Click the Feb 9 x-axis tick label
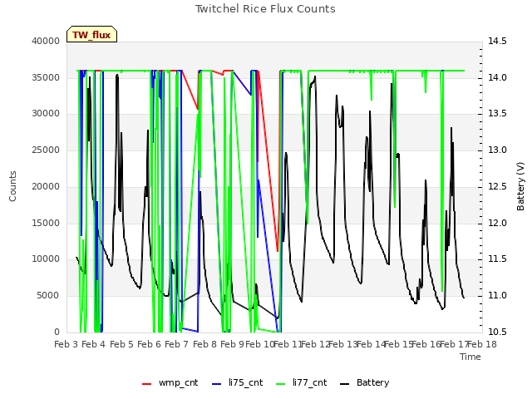This screenshot has width=532, height=399. coord(232,344)
